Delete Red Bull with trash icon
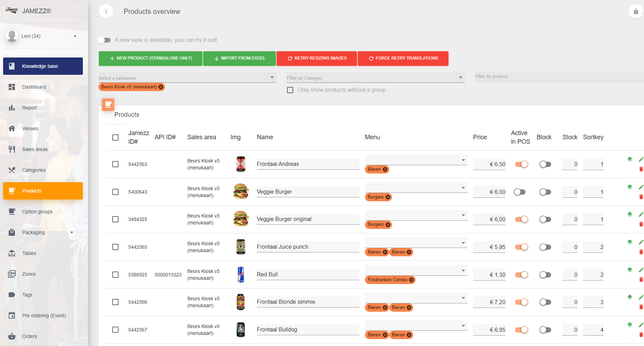The width and height of the screenshot is (644, 346). [x=641, y=280]
